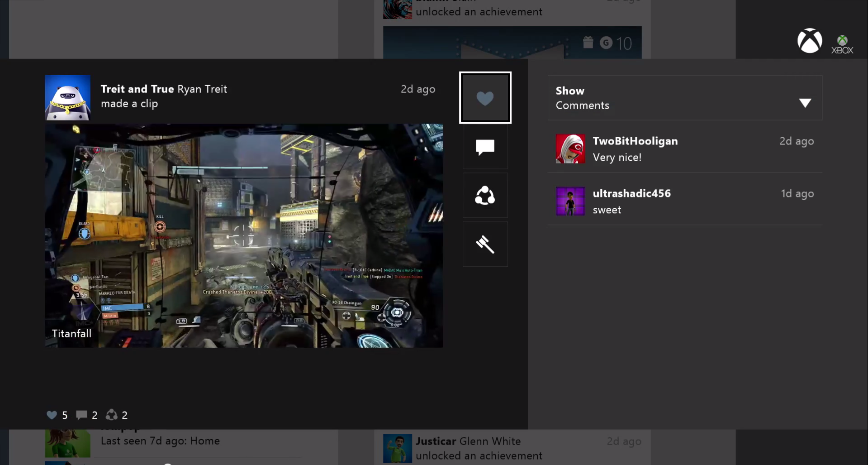Select the ultrashadic456 username

coord(631,193)
